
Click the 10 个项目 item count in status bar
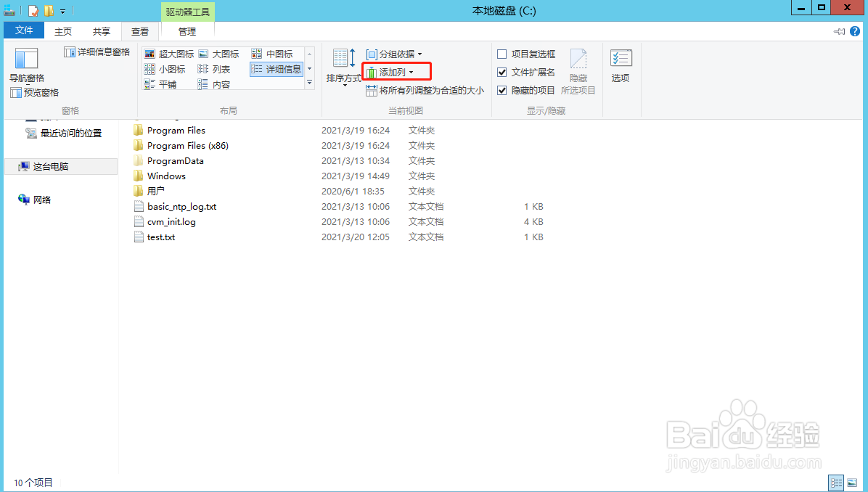coord(33,483)
